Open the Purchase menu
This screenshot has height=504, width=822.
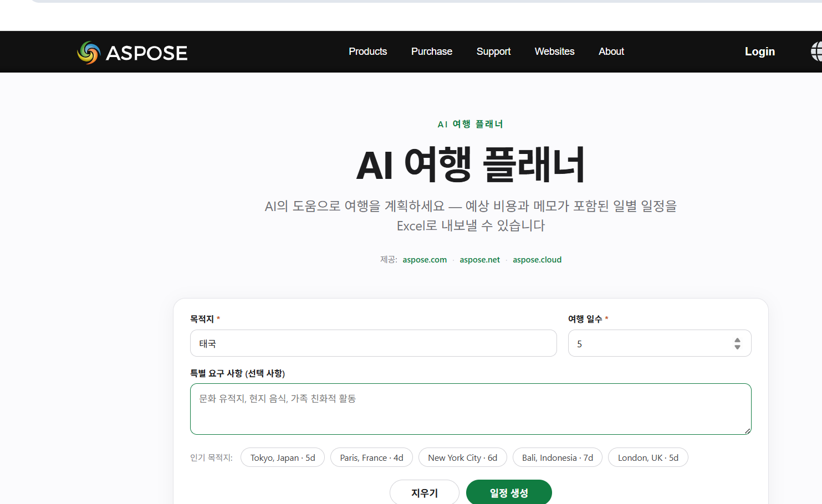point(432,52)
